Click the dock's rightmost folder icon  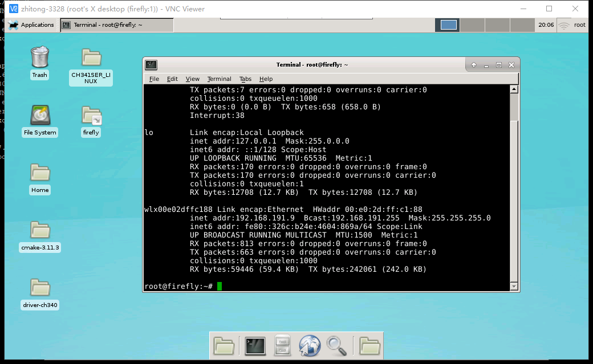pos(369,345)
